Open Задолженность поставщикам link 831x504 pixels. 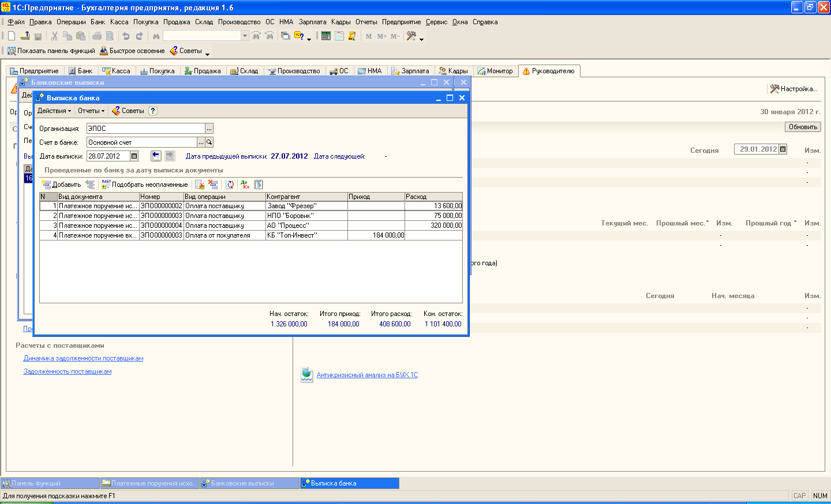tap(68, 371)
